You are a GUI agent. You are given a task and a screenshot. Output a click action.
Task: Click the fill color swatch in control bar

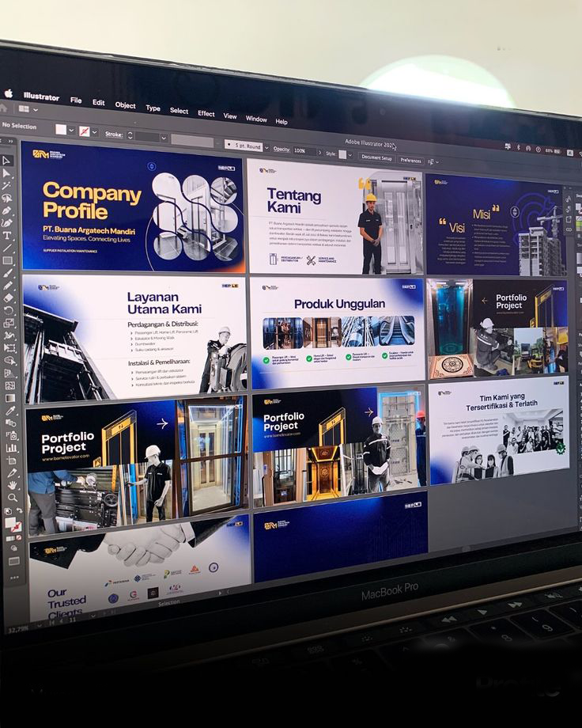[61, 130]
